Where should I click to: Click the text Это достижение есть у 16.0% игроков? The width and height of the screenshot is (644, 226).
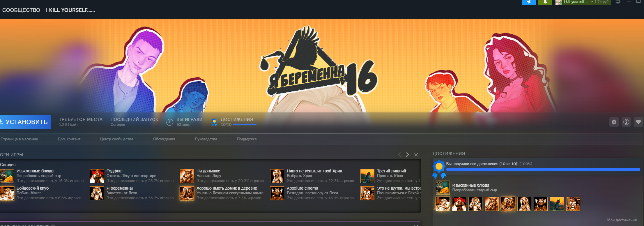click(x=50, y=181)
